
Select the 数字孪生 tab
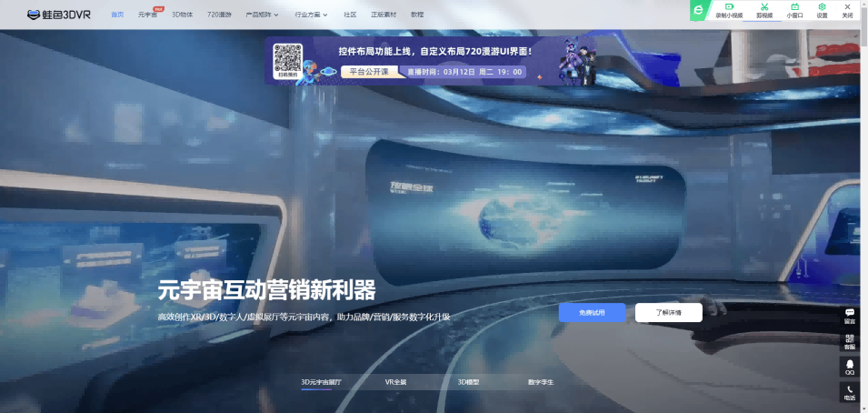tap(541, 382)
